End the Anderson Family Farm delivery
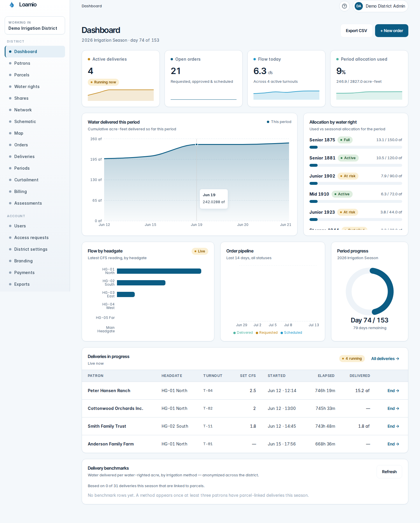 click(x=393, y=444)
